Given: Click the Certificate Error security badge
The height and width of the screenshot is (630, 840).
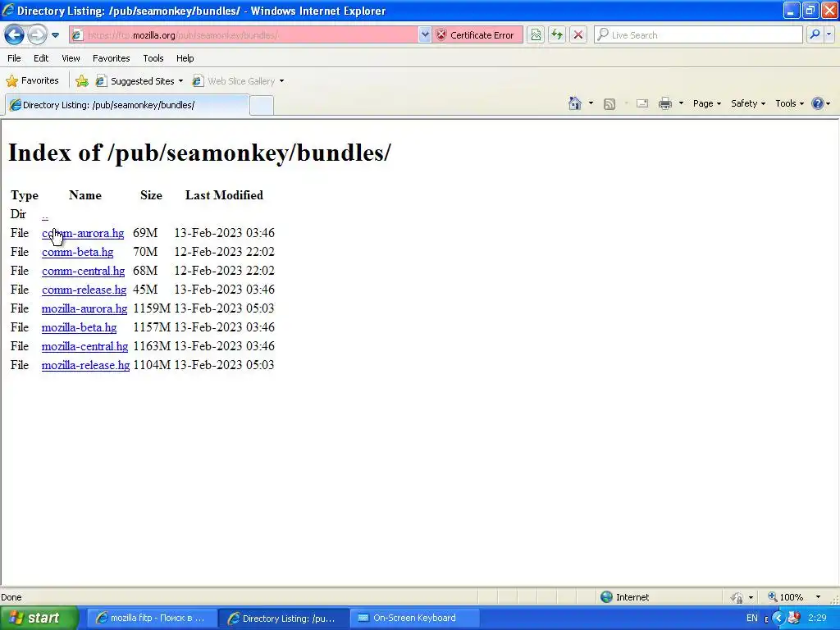Looking at the screenshot, I should [477, 34].
